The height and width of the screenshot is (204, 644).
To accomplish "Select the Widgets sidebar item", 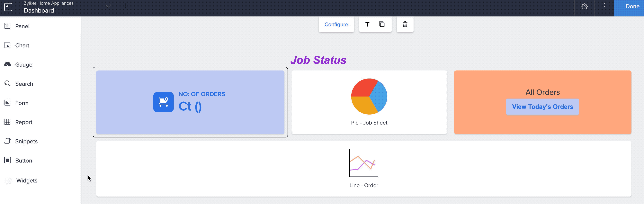I will (26, 181).
